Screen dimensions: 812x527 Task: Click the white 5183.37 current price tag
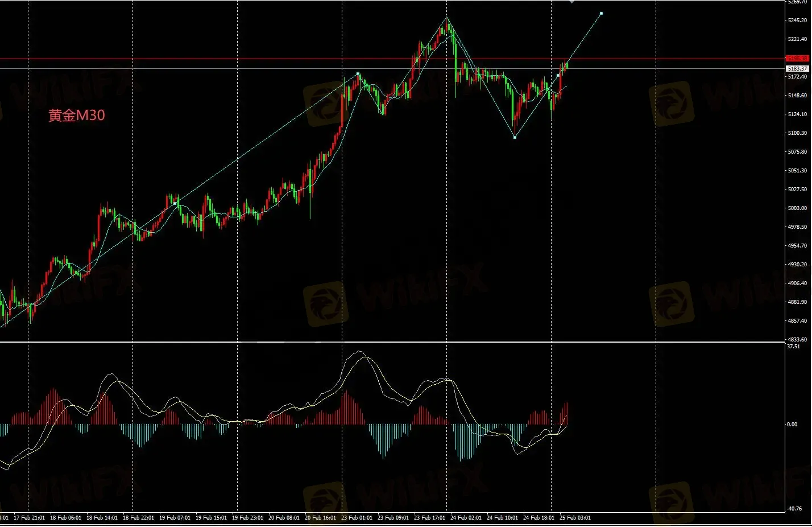tap(797, 68)
